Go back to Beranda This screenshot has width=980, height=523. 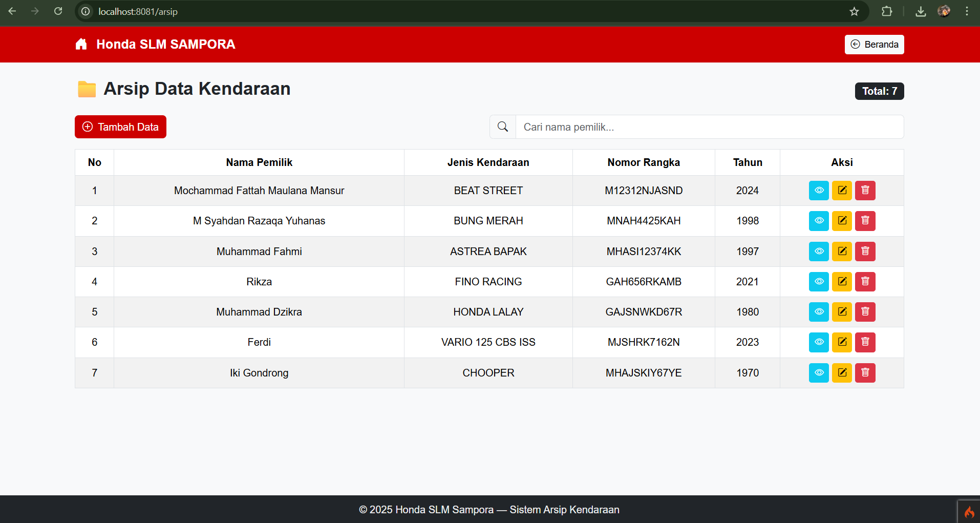point(874,45)
